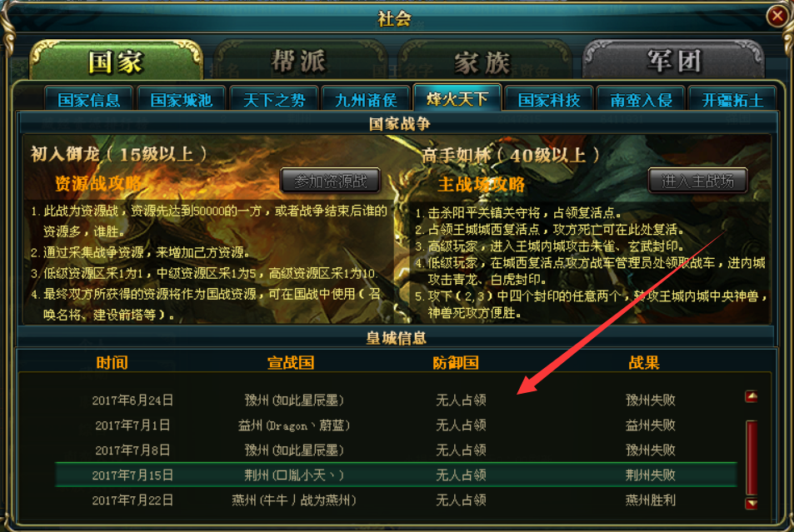
Task: Close the 社会 window with the red X
Action: point(777,16)
